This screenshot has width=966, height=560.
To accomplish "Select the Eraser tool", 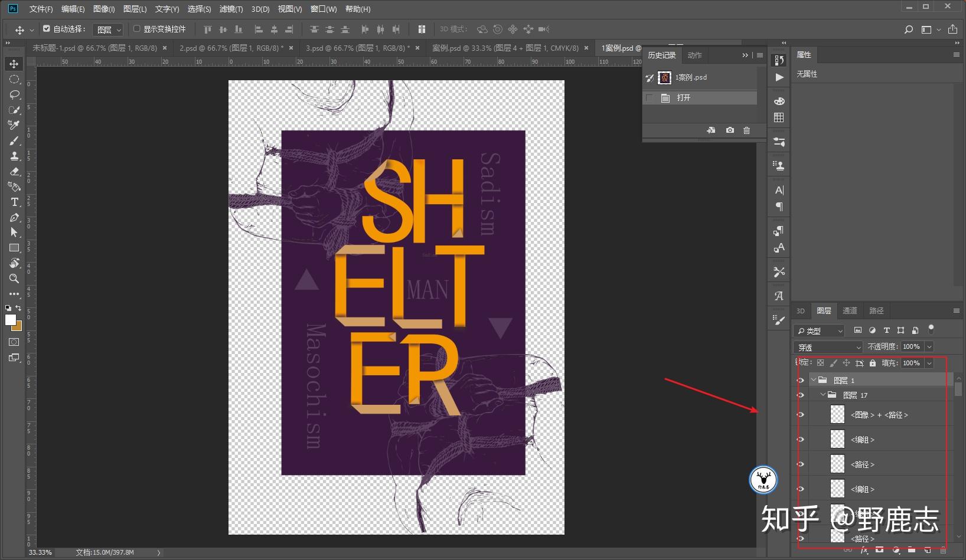I will (14, 171).
